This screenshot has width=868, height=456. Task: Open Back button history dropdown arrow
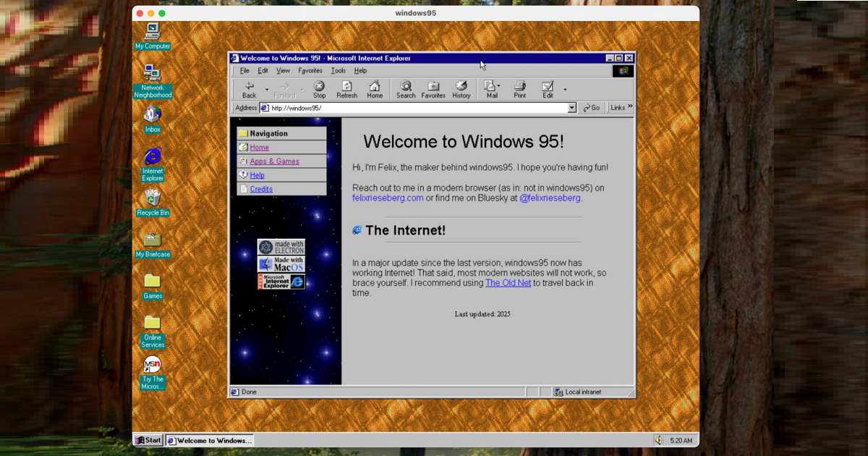(267, 90)
